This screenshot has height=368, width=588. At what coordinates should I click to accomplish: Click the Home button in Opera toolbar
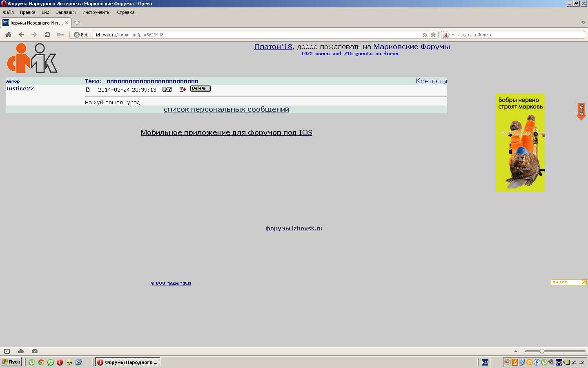click(x=8, y=35)
